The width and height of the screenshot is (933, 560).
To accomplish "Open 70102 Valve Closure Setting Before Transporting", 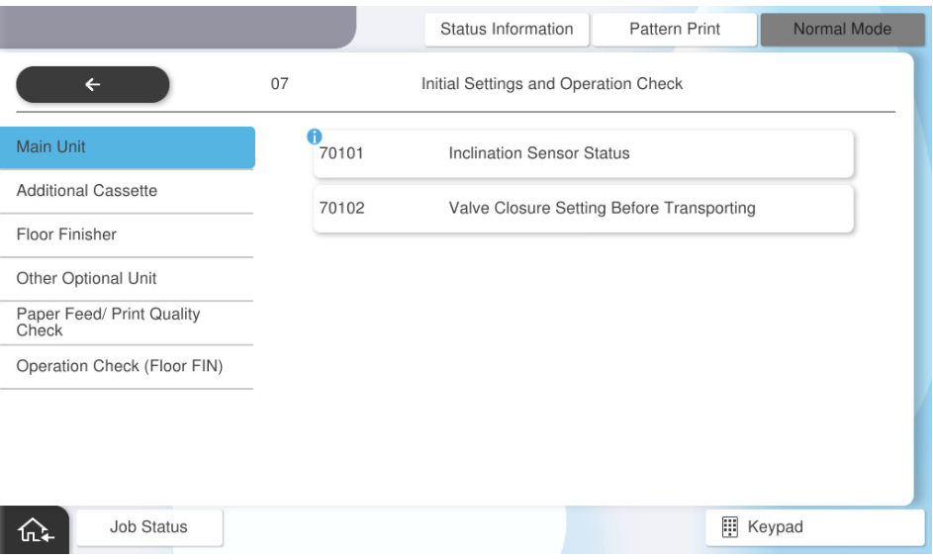I will (583, 209).
